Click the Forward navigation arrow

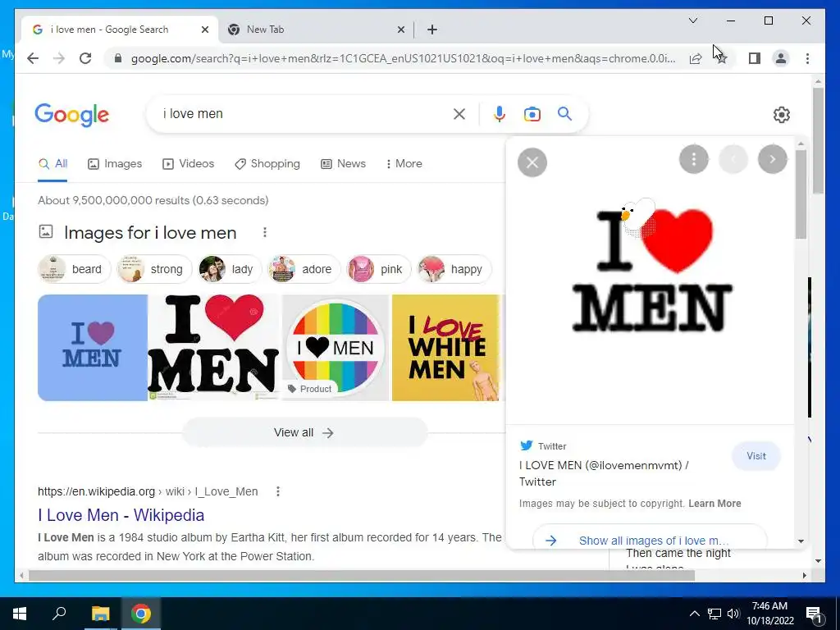(59, 58)
